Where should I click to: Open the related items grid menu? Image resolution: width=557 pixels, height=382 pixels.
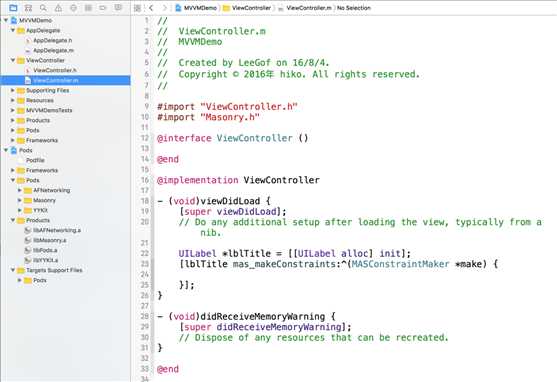[137, 8]
